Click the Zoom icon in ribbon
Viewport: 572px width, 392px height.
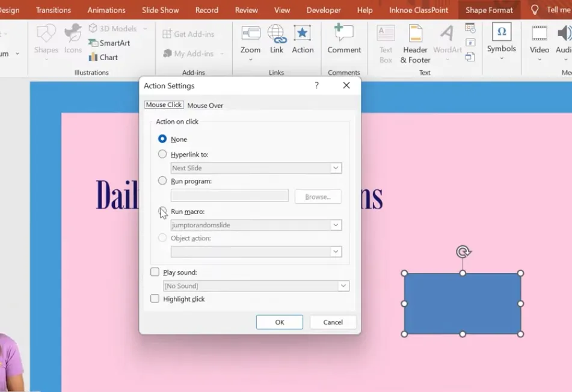click(x=250, y=34)
